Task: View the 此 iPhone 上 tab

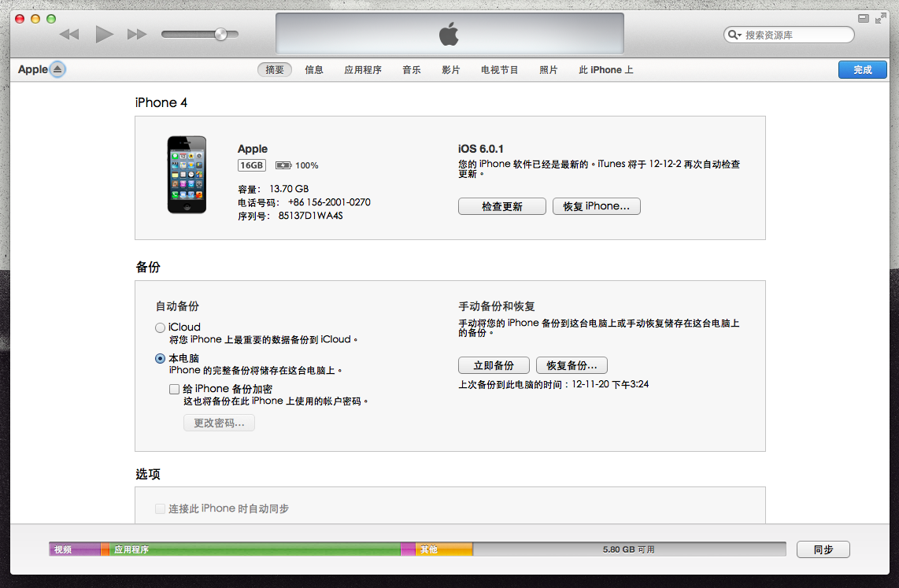Action: point(605,70)
